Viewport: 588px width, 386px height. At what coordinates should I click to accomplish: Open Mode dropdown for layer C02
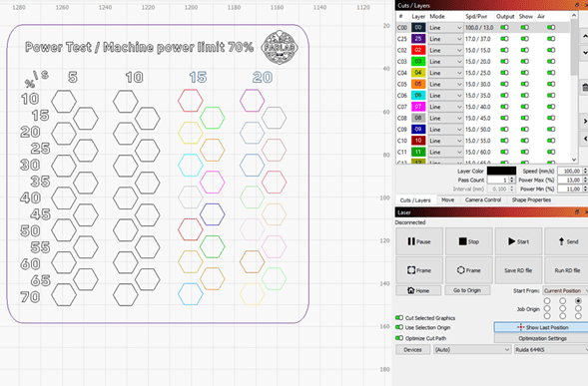point(445,50)
